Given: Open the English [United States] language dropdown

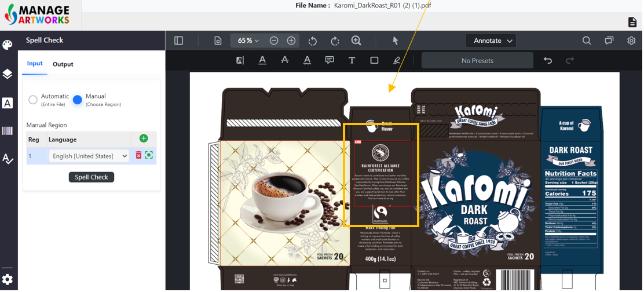Looking at the screenshot, I should click(89, 156).
